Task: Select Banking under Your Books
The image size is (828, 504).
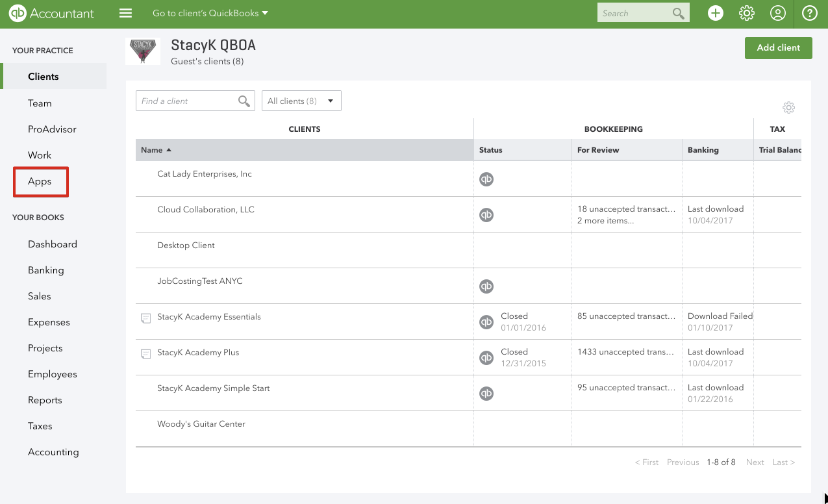Action: 45,270
